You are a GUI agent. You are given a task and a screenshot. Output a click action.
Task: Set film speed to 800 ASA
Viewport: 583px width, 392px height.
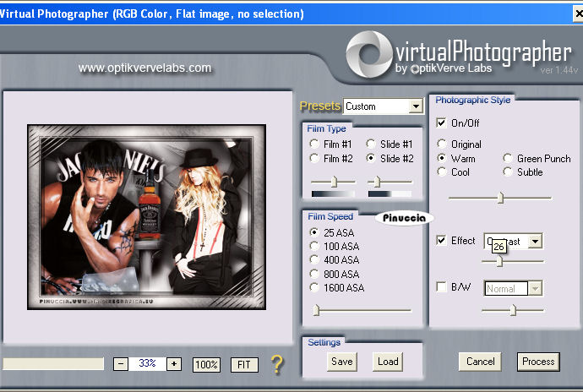coord(314,274)
